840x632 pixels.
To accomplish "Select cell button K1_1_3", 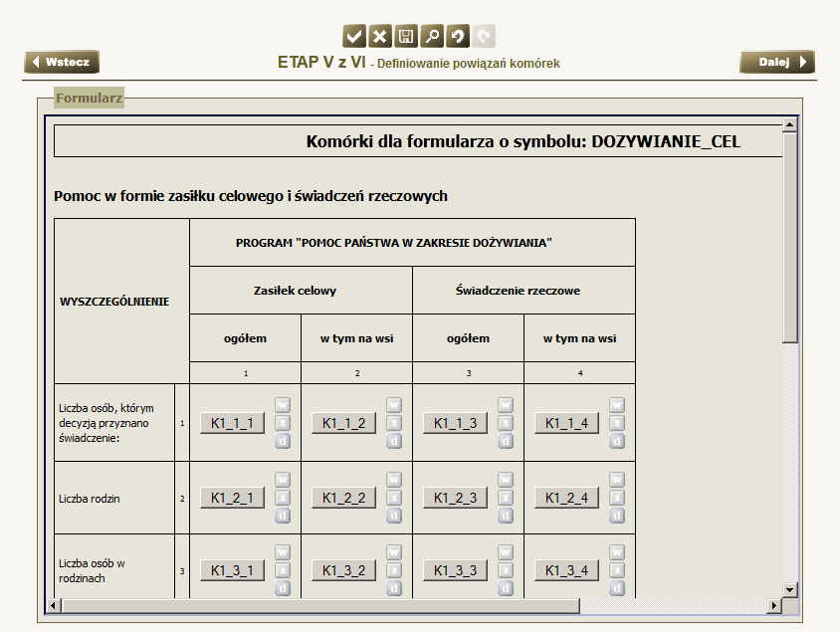I will pyautogui.click(x=455, y=423).
